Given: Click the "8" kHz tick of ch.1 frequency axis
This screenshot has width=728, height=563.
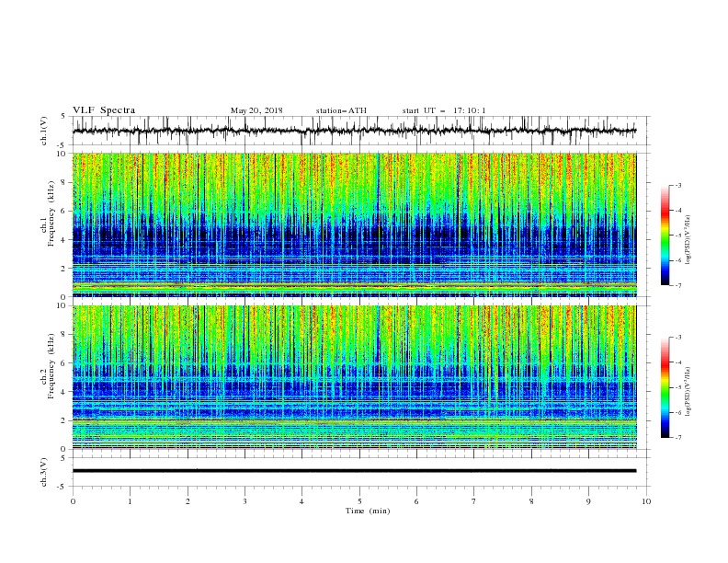Looking at the screenshot, I should (x=65, y=182).
